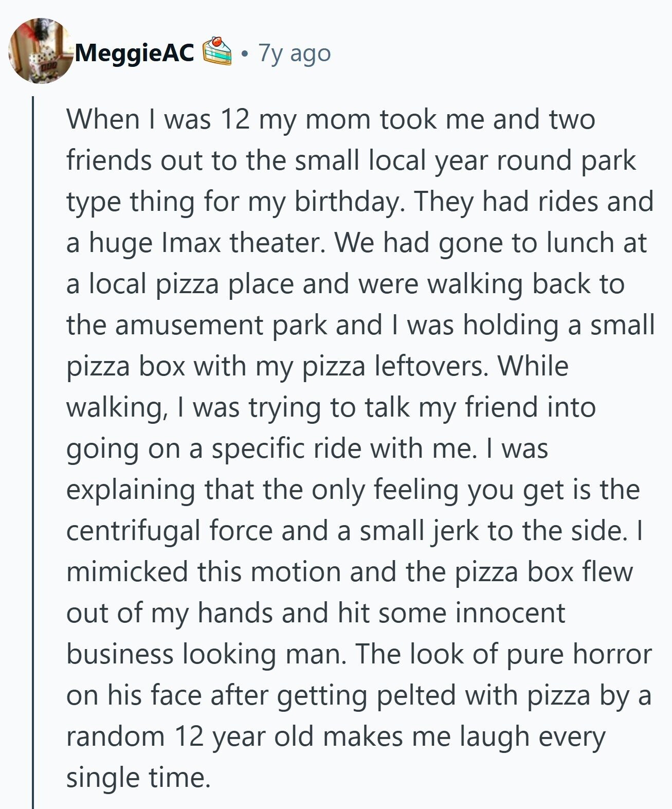Click the word "mimicked" in the comment
Image resolution: width=672 pixels, height=809 pixels.
pyautogui.click(x=128, y=572)
